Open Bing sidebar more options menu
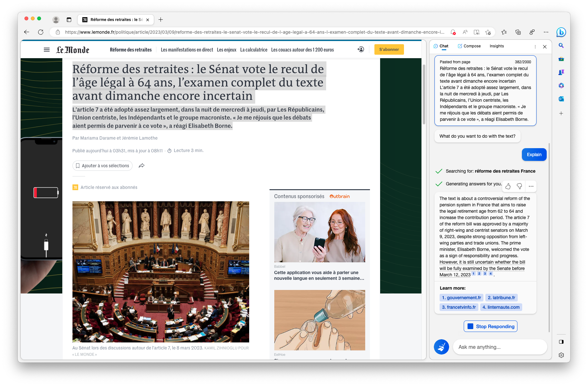Viewport: 588px width, 386px height. [535, 46]
